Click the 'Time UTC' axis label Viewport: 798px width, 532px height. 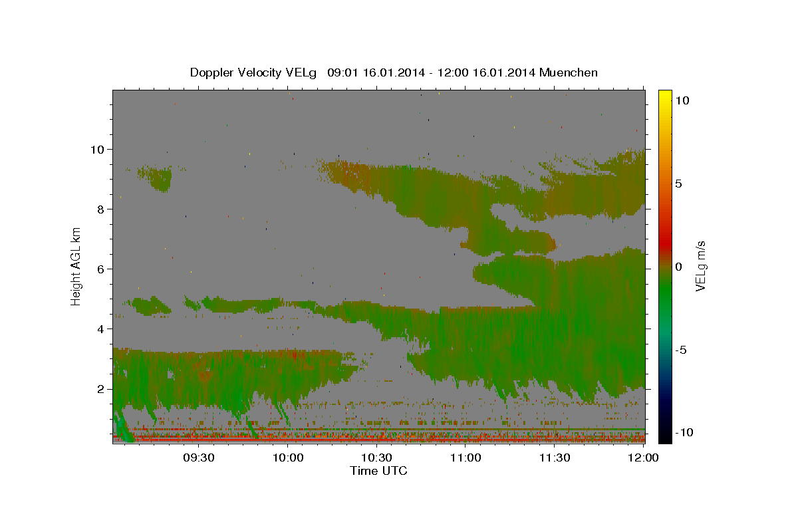coord(378,471)
